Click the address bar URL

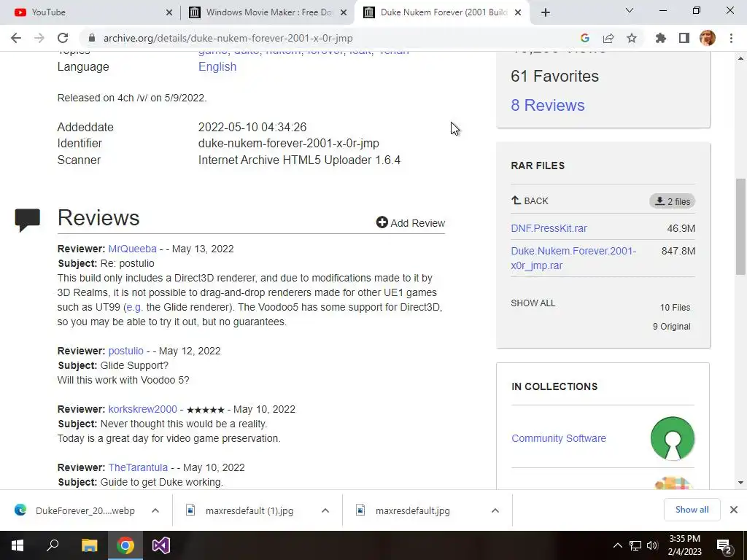click(x=228, y=38)
